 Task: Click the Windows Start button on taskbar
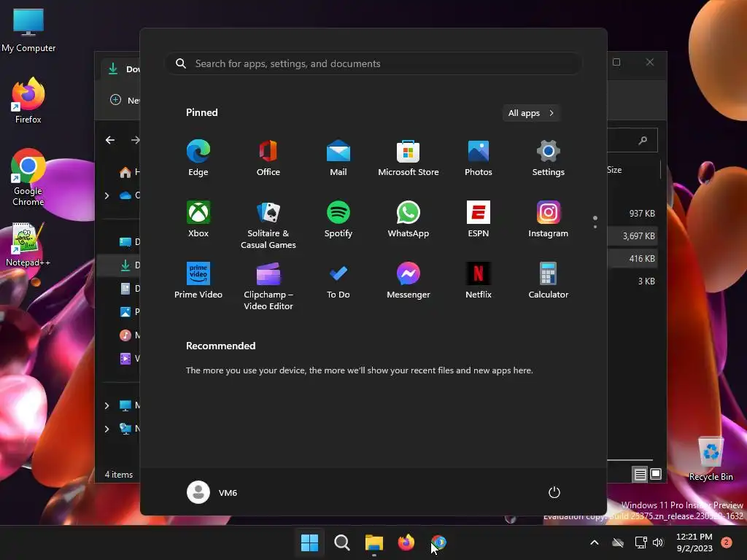pyautogui.click(x=309, y=542)
